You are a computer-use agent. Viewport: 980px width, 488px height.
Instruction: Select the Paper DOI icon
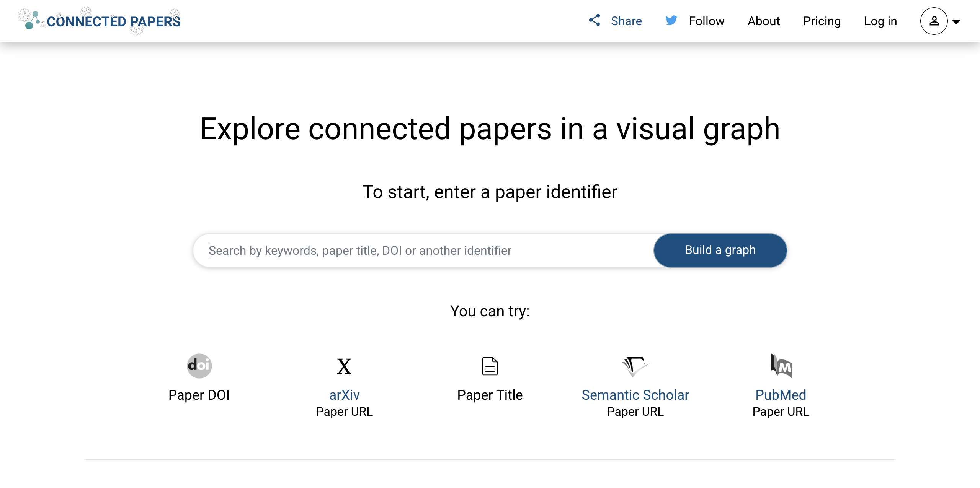pyautogui.click(x=199, y=366)
